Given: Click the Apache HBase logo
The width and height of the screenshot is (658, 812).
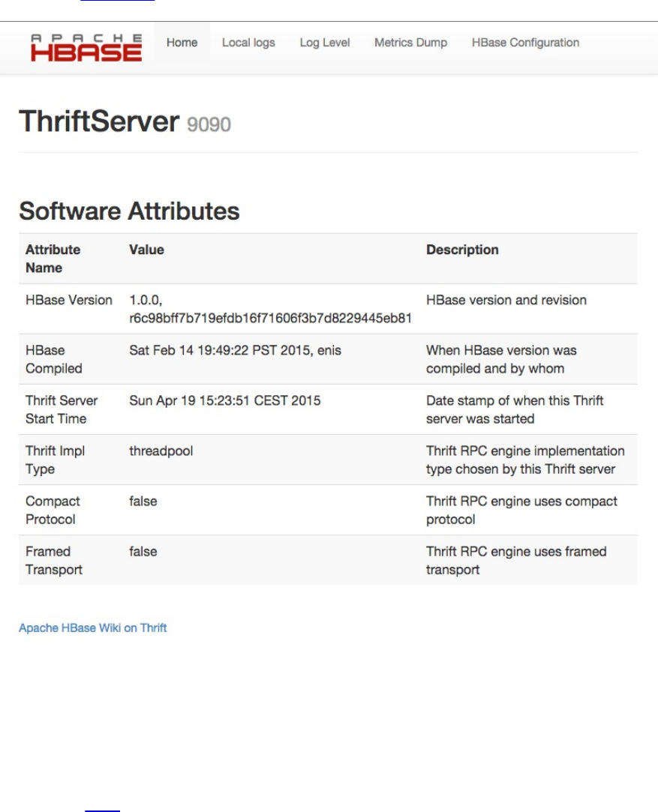Looking at the screenshot, I should point(86,48).
